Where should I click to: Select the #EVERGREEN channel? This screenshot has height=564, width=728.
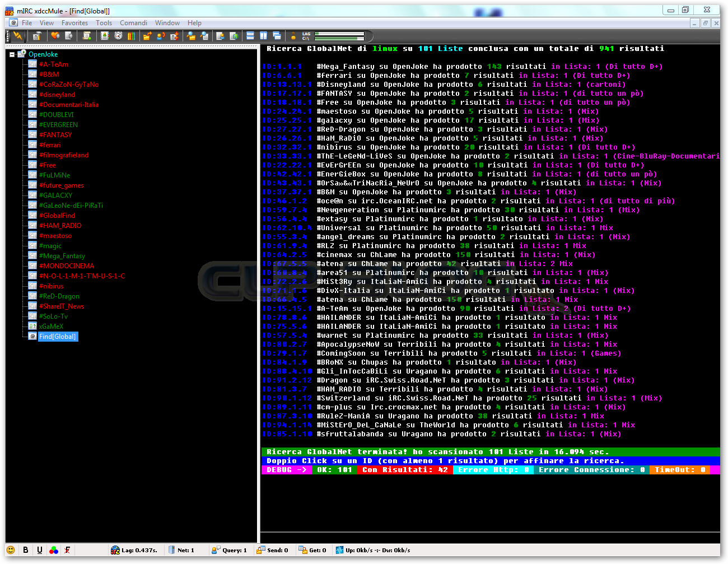(58, 125)
